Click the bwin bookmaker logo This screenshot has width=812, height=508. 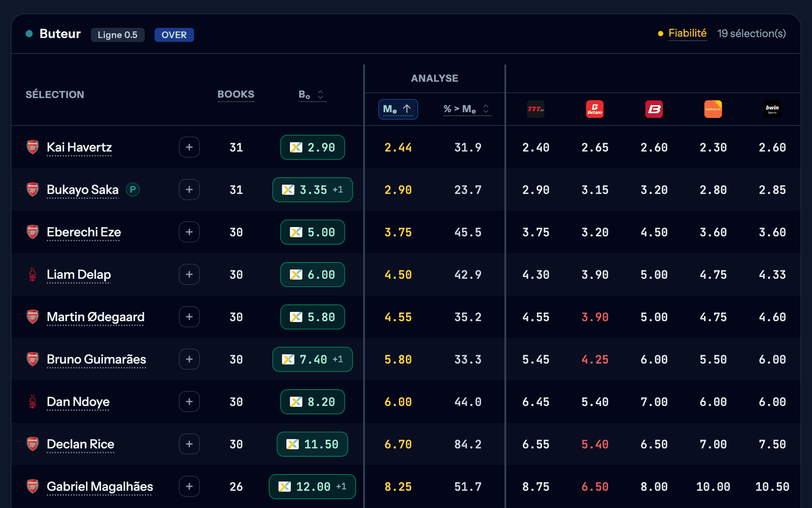pyautogui.click(x=772, y=109)
